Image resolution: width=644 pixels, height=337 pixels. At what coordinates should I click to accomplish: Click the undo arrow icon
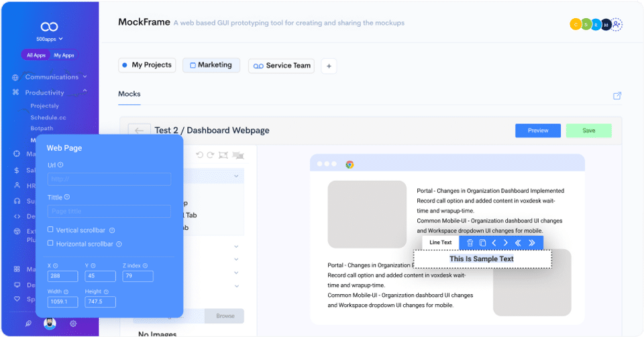coord(199,155)
